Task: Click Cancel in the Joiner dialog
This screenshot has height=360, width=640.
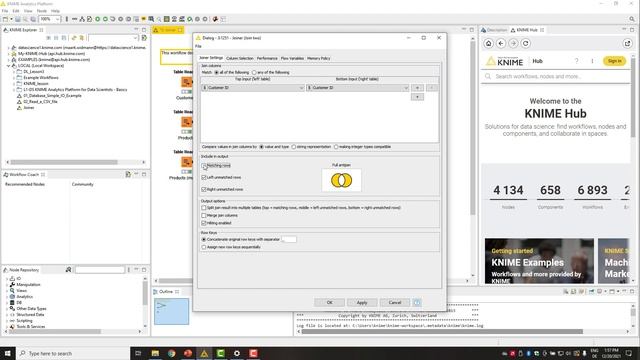Action: [395, 302]
